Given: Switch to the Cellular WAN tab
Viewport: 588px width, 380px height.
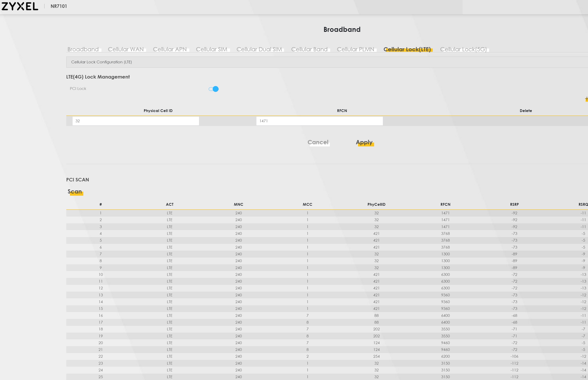Looking at the screenshot, I should click(126, 49).
